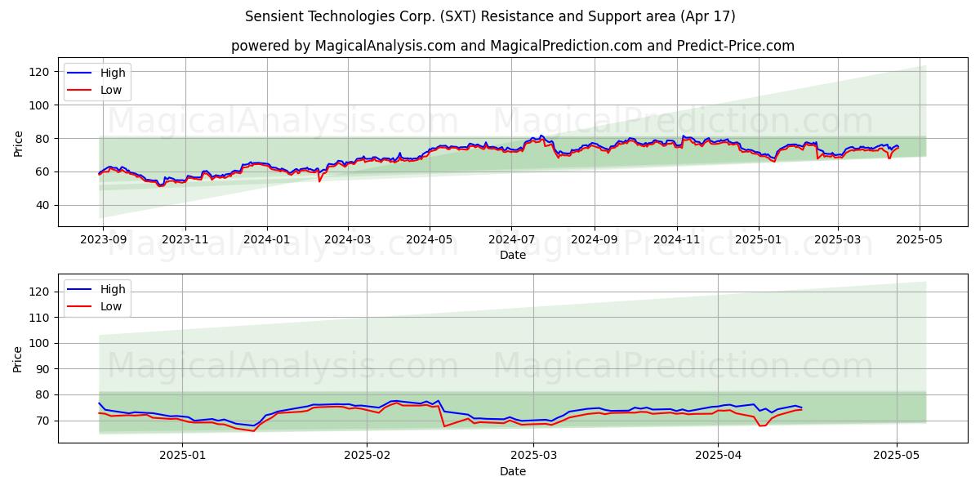Screen dimensions: 980x490
Task: Click the '2024-03' tick label
Action: 348,239
